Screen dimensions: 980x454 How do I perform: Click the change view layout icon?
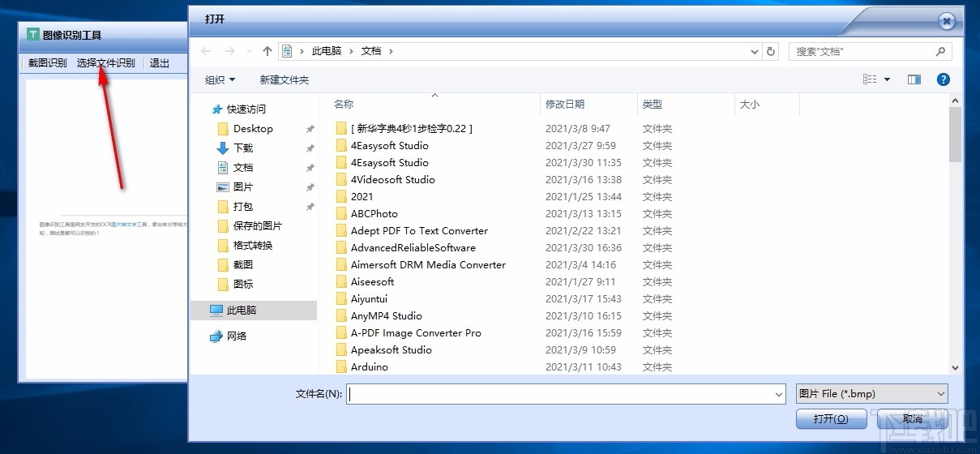[x=870, y=79]
